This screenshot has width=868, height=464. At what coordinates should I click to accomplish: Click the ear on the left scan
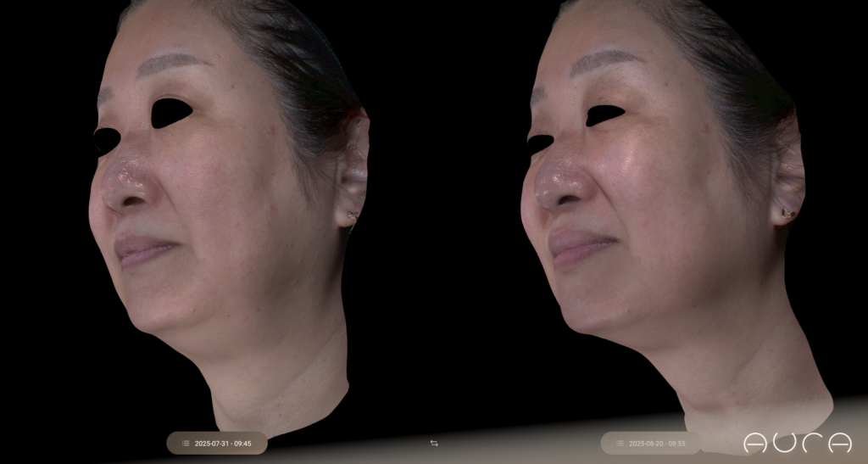click(352, 178)
